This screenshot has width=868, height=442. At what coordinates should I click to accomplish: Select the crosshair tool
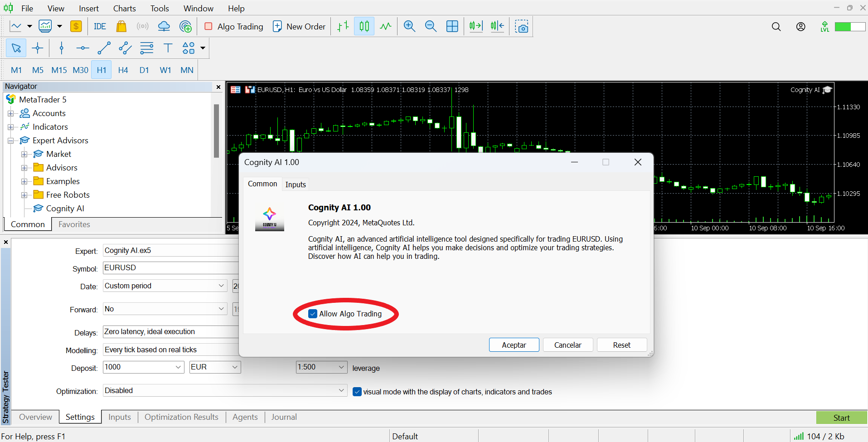coord(38,48)
